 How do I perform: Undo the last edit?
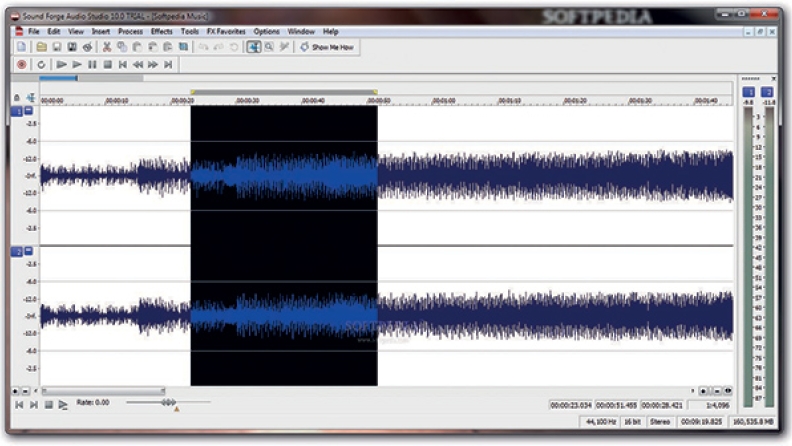coord(203,47)
